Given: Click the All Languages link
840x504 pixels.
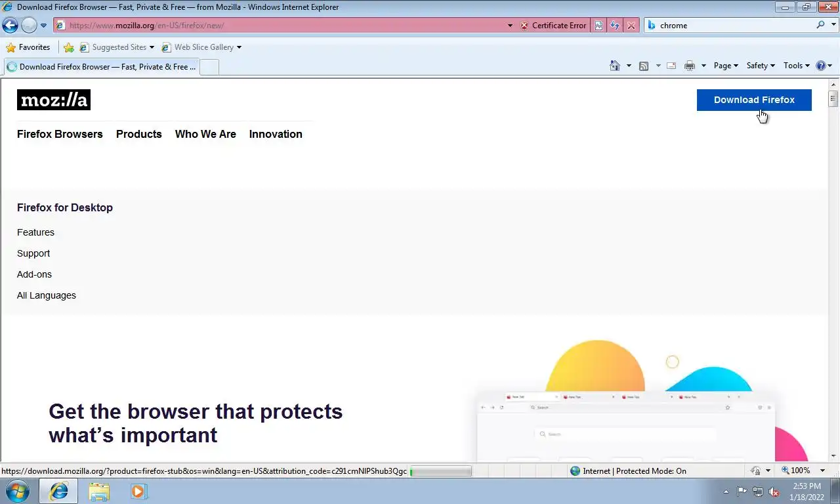Looking at the screenshot, I should click(x=47, y=295).
